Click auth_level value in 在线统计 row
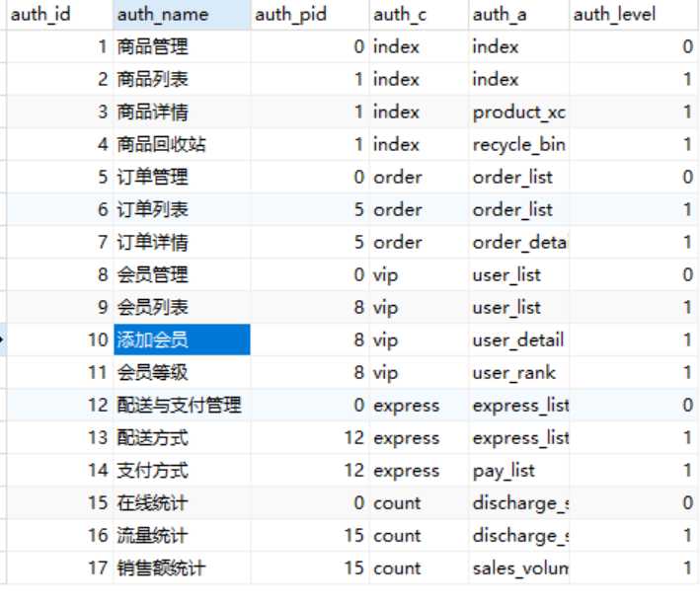 (x=688, y=503)
